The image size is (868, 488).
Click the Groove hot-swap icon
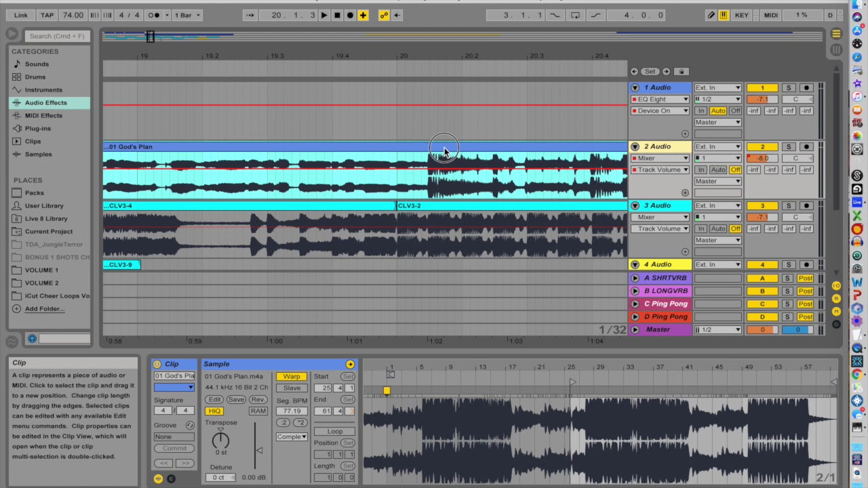pyautogui.click(x=190, y=425)
